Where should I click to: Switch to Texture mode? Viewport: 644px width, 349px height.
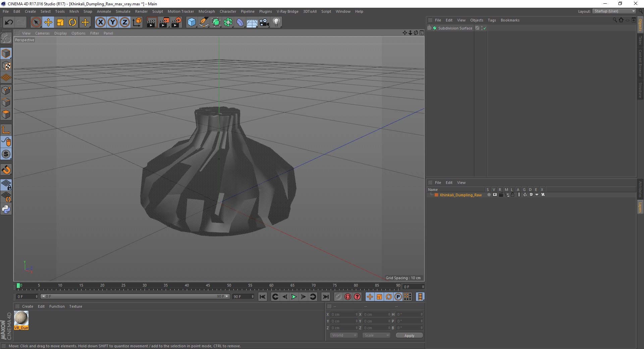tap(6, 66)
